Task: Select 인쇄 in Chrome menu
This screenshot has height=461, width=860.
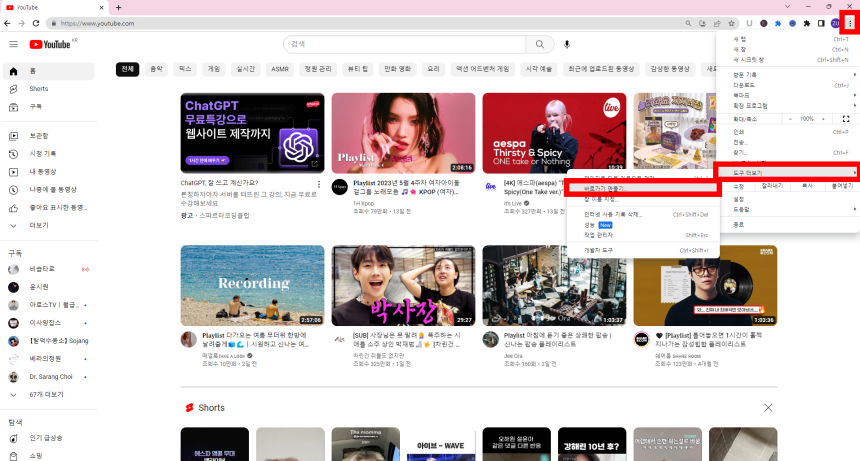Action: click(x=788, y=132)
